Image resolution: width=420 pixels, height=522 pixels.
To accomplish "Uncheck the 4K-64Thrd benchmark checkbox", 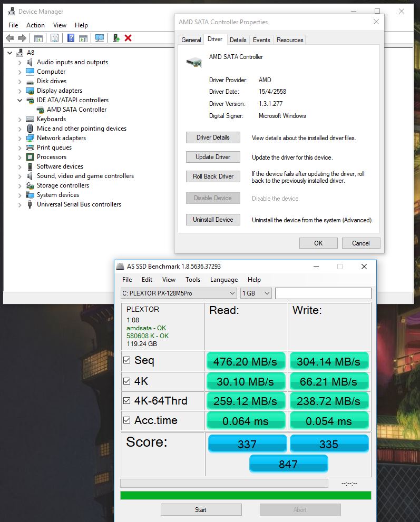I will pyautogui.click(x=127, y=400).
